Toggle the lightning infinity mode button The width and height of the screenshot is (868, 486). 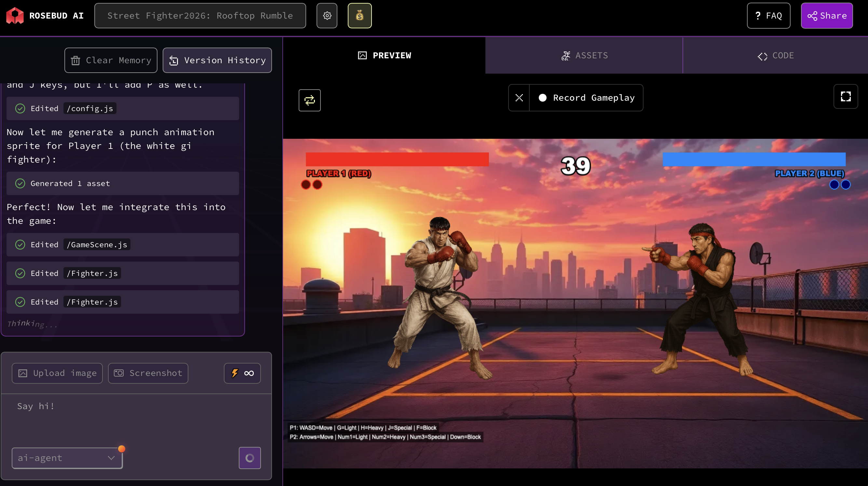point(242,373)
